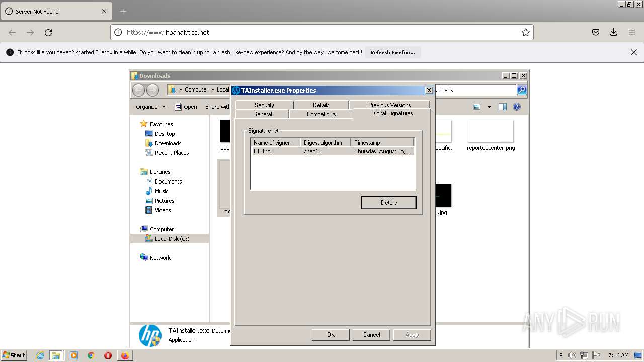Click the Explorer search magnifier button

[522, 90]
